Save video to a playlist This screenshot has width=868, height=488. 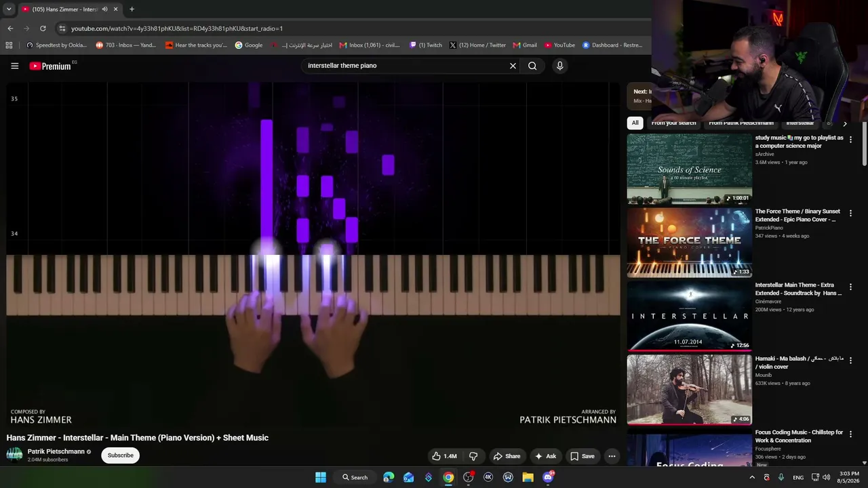tap(583, 456)
